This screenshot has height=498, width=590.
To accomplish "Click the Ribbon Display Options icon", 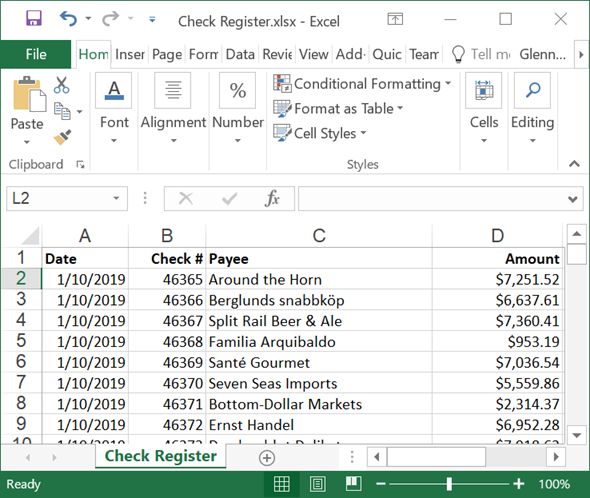I will coord(395,19).
